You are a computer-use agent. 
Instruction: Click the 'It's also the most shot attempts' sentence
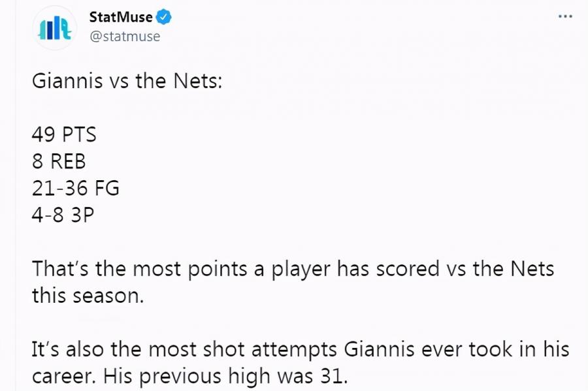tap(301, 362)
